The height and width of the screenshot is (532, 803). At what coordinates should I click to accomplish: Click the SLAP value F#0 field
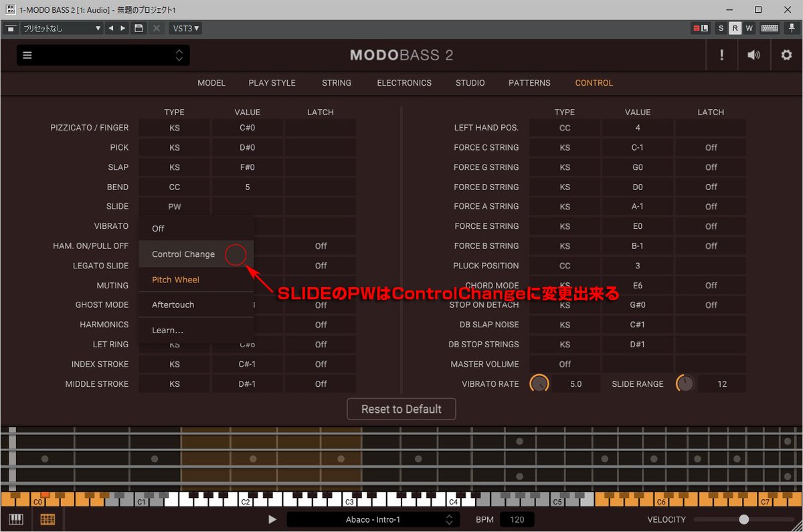coord(248,167)
